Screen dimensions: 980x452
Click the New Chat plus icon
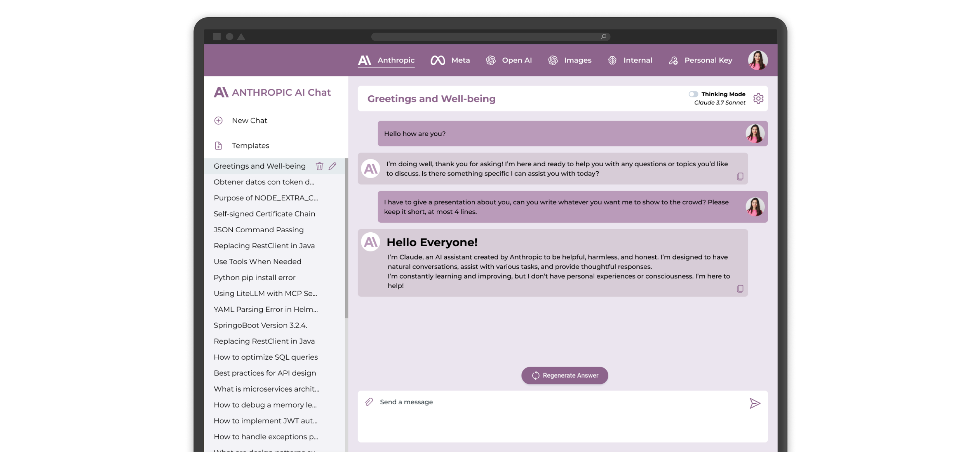[x=218, y=120]
